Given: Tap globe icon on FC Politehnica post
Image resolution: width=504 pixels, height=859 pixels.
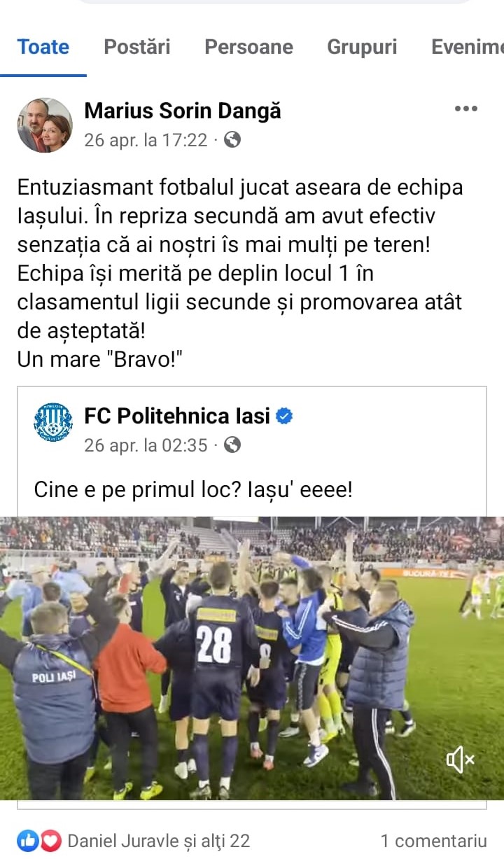Looking at the screenshot, I should pyautogui.click(x=232, y=444).
